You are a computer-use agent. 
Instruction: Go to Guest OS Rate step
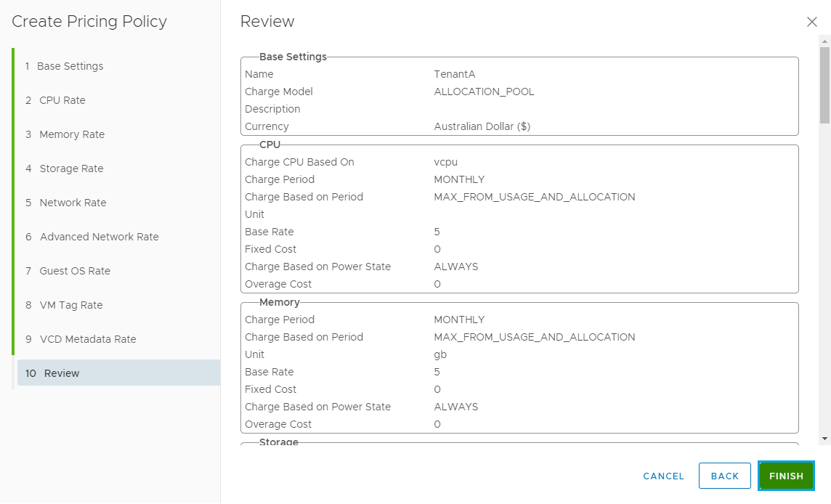point(75,271)
